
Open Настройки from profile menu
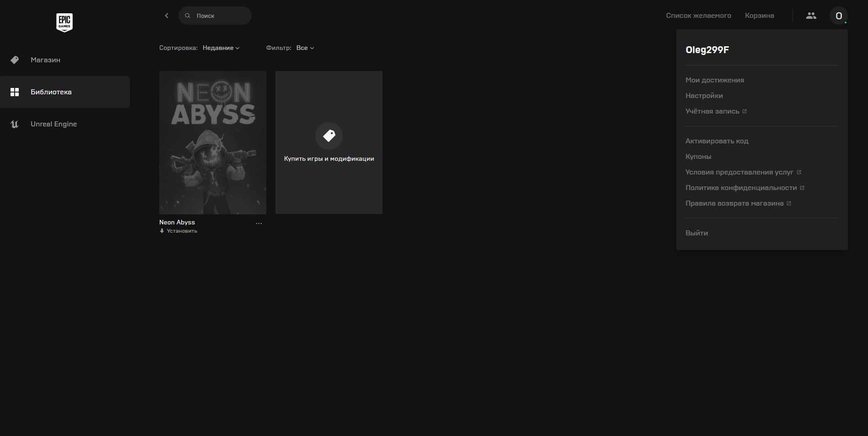(704, 96)
